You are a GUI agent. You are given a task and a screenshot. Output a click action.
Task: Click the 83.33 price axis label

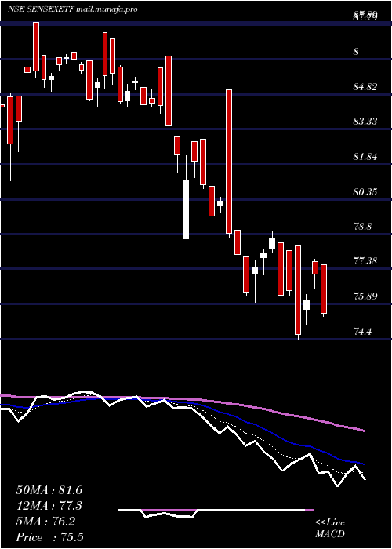(365, 122)
